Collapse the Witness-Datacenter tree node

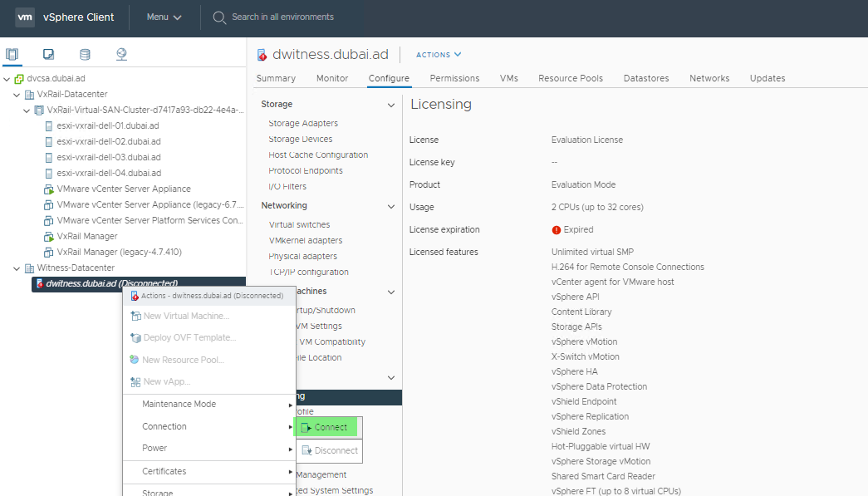coord(17,268)
